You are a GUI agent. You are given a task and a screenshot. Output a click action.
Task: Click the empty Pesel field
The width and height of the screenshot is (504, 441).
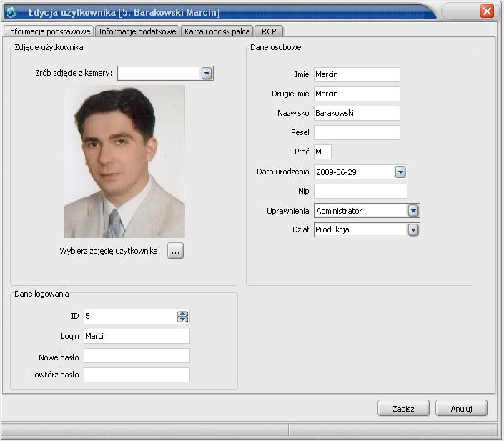357,132
